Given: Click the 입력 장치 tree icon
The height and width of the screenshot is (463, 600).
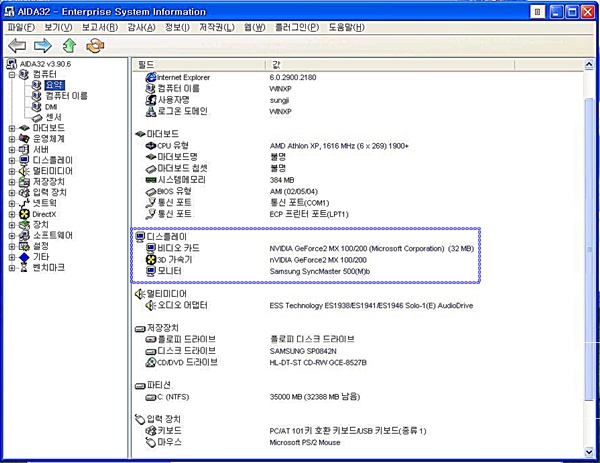Looking at the screenshot, I should (24, 192).
